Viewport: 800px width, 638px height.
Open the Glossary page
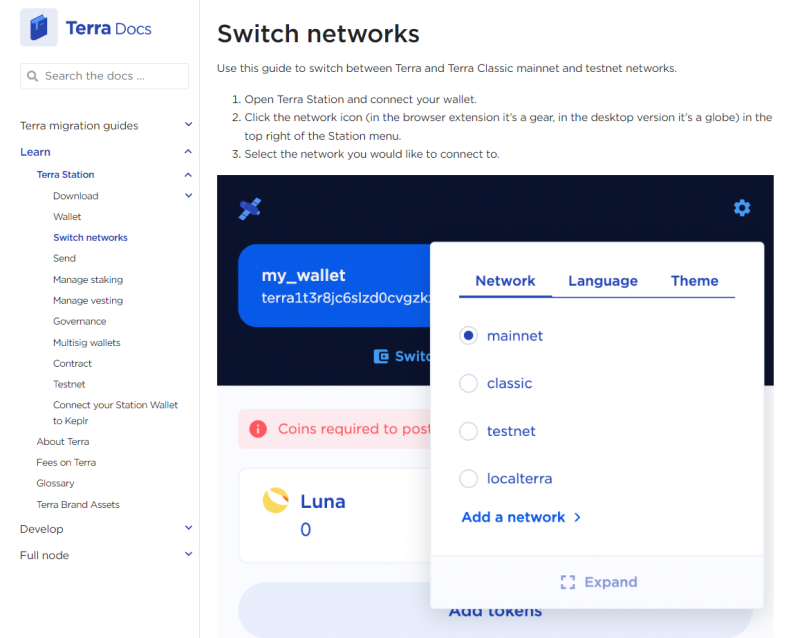tap(55, 483)
